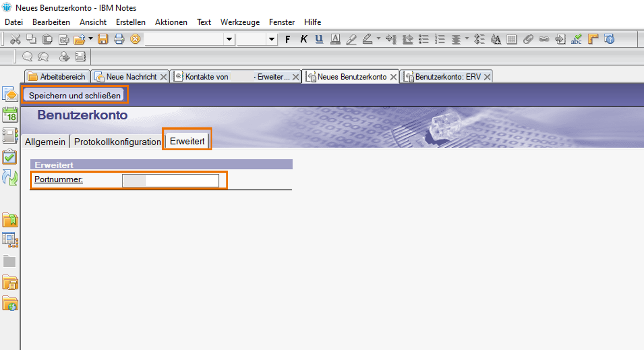Open the Werkzeuge menu
Image resolution: width=644 pixels, height=350 pixels.
240,22
